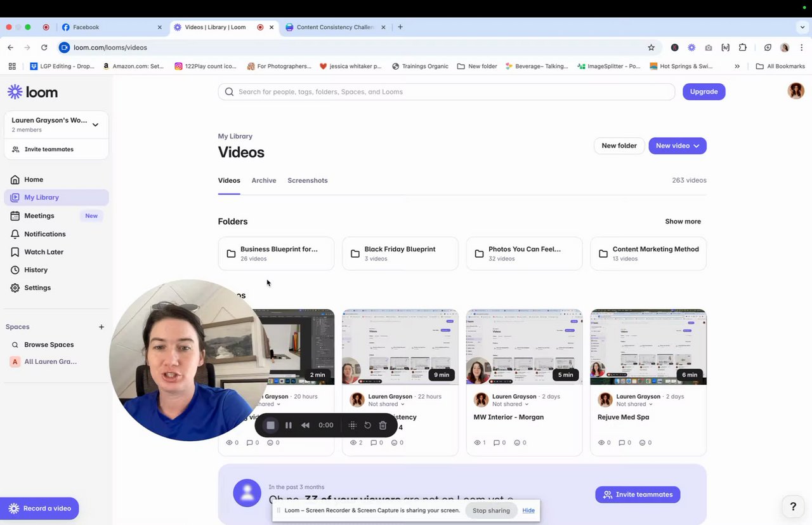Switch to the Videos tab
This screenshot has width=812, height=525.
229,181
